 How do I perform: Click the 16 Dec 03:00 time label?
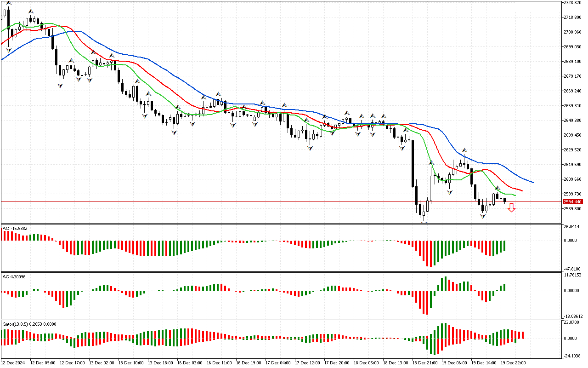click(x=189, y=363)
